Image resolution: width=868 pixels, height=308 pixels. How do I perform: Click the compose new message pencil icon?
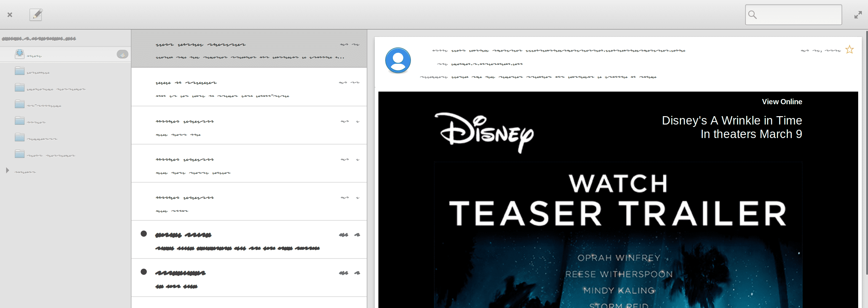pos(36,14)
